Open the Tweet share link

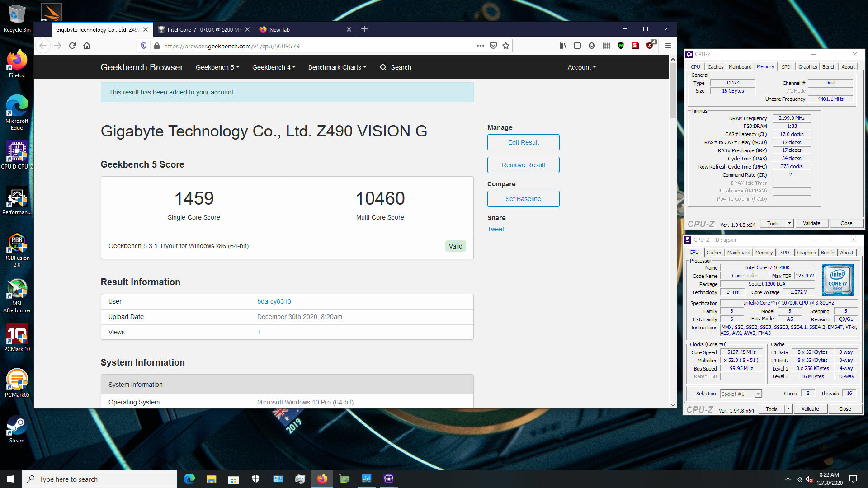click(495, 229)
